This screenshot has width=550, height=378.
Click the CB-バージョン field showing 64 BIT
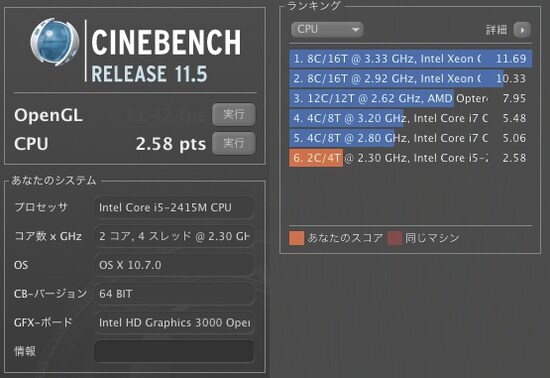tap(174, 294)
